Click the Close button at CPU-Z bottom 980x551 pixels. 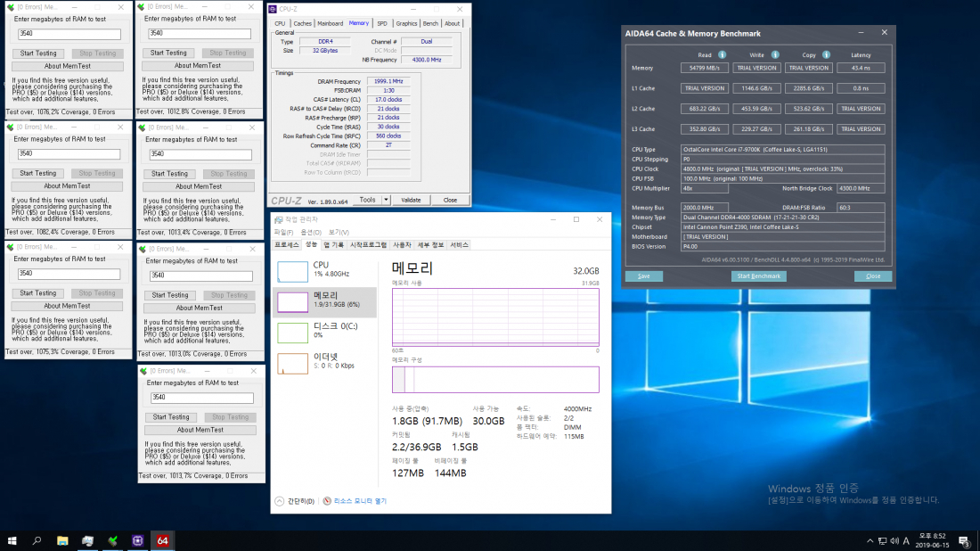click(x=450, y=200)
